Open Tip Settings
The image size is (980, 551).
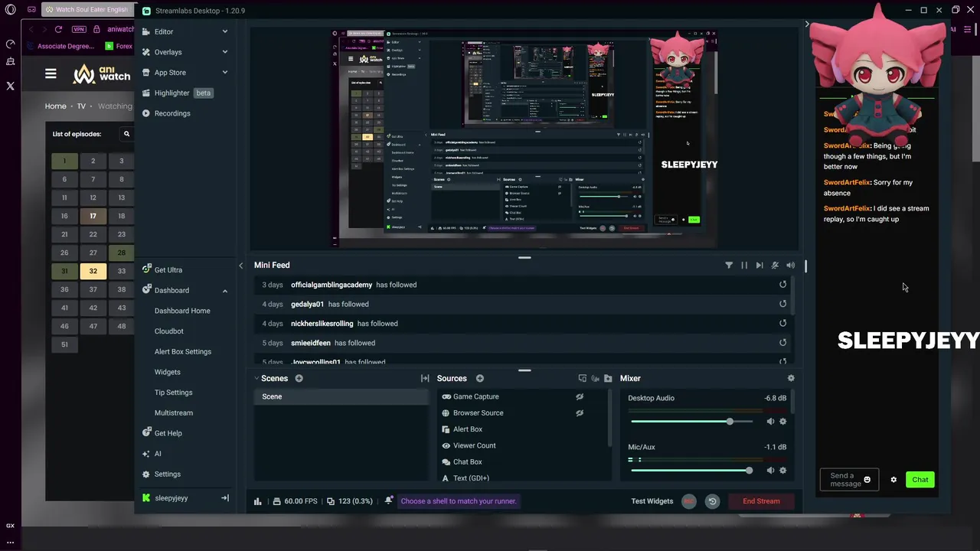point(174,393)
